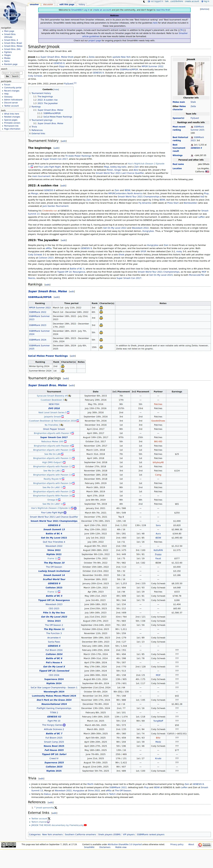Click Sheik icon in SSBMRank 2024 row

coord(101,340)
